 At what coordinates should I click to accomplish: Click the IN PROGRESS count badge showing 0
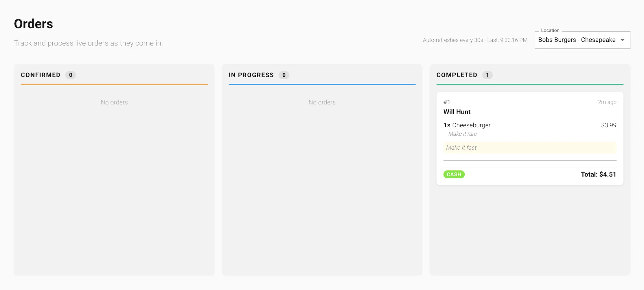(x=284, y=75)
